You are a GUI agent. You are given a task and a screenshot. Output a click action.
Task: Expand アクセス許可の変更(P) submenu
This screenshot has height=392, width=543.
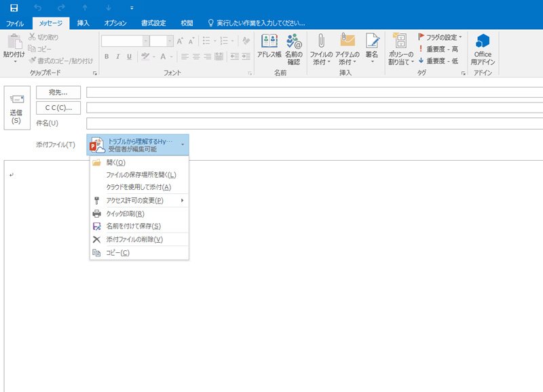[x=139, y=200]
